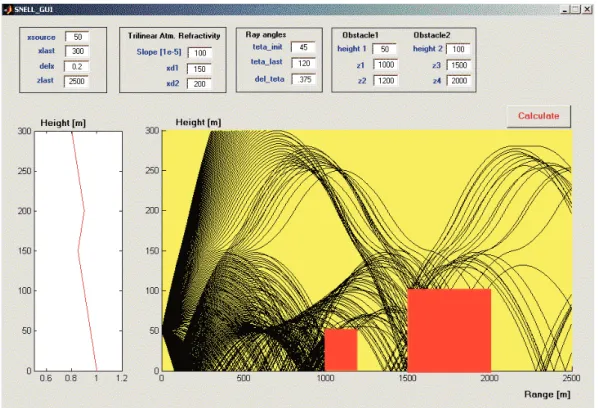This screenshot has height=408, width=598.
Task: Edit the Slope [1e-5] field
Action: pyautogui.click(x=200, y=53)
